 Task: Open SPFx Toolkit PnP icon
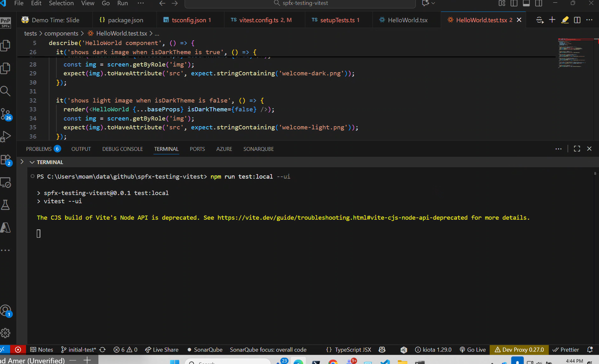tap(6, 22)
